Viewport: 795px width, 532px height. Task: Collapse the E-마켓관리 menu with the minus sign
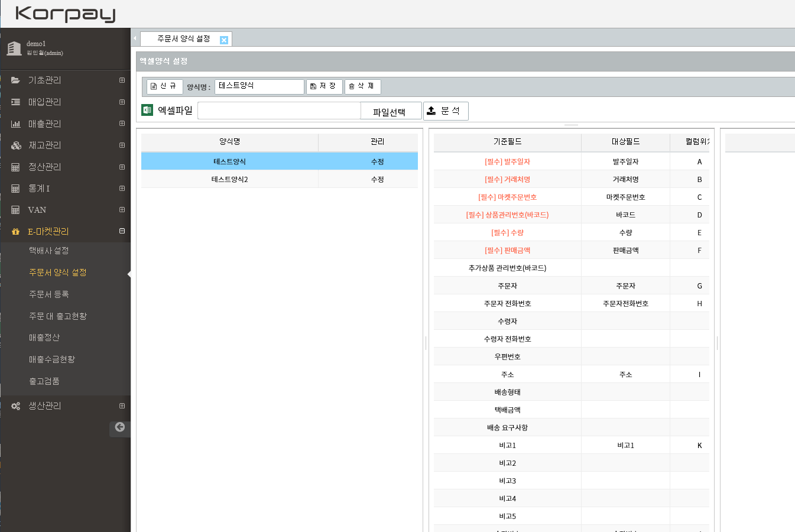click(x=122, y=231)
